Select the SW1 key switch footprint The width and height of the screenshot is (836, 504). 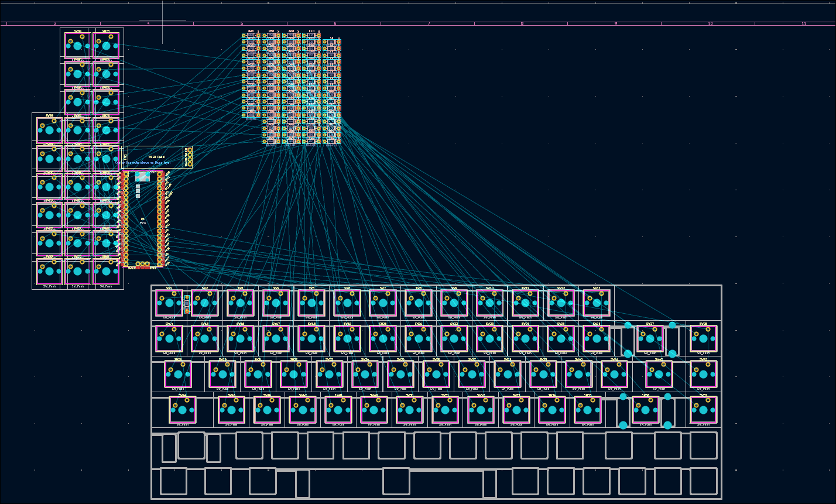169,303
